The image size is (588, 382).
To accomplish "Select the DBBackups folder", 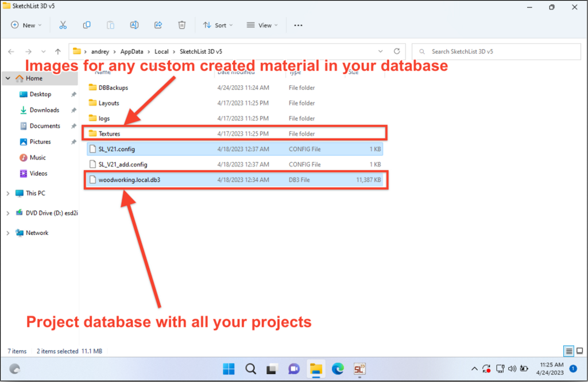I will coord(235,87).
